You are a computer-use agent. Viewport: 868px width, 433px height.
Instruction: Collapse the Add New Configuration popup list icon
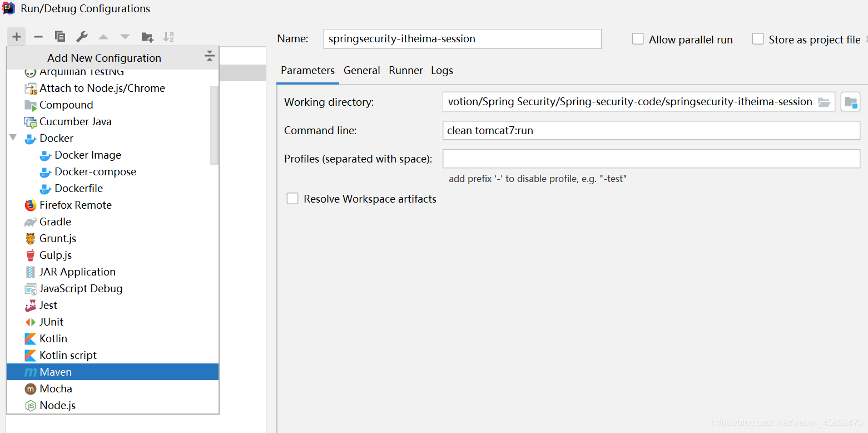tap(209, 56)
